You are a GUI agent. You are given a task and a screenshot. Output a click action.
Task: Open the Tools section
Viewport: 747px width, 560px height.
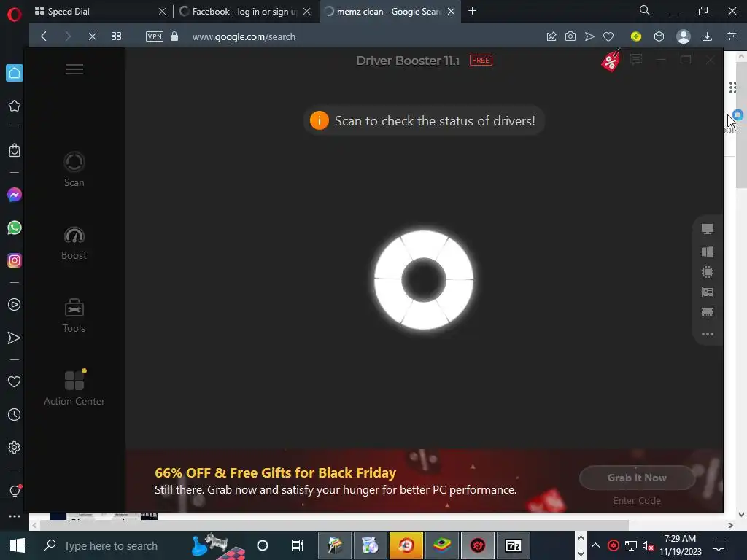(x=74, y=316)
